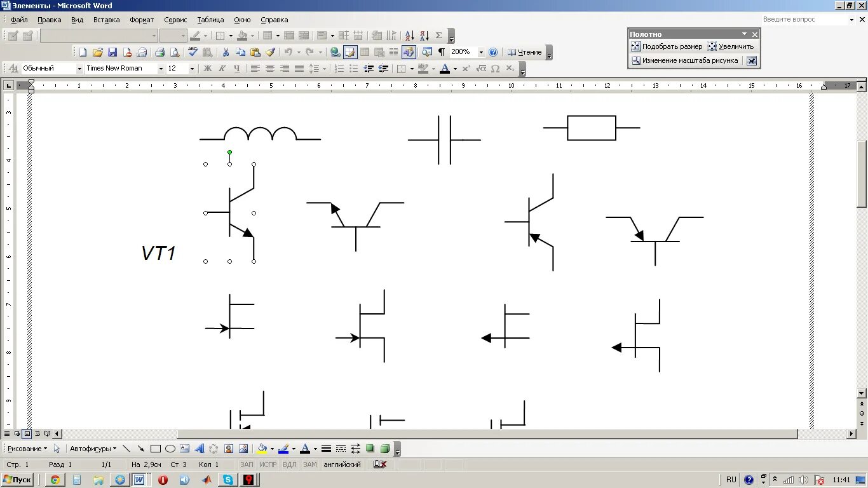Insert Symbol omega icon
This screenshot has height=488, width=868.
495,69
